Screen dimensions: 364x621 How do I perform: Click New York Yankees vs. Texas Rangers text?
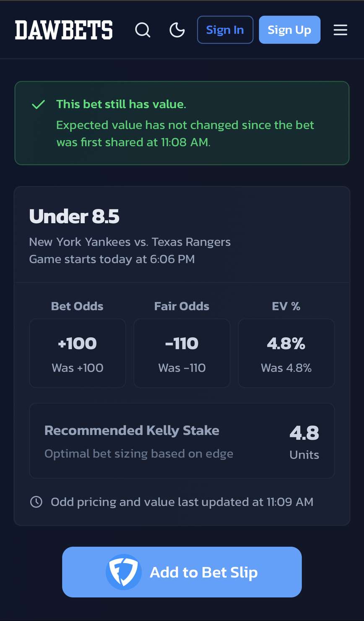(x=130, y=242)
